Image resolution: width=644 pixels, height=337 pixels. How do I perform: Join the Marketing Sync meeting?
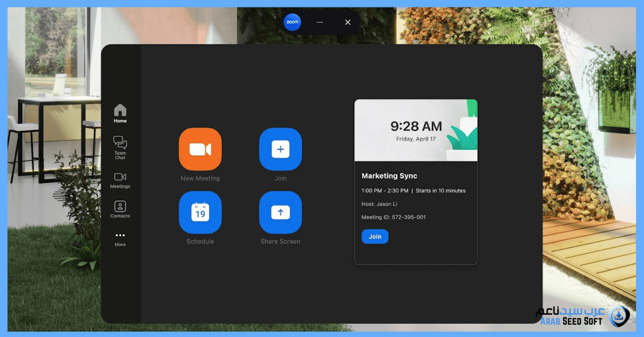coord(375,236)
